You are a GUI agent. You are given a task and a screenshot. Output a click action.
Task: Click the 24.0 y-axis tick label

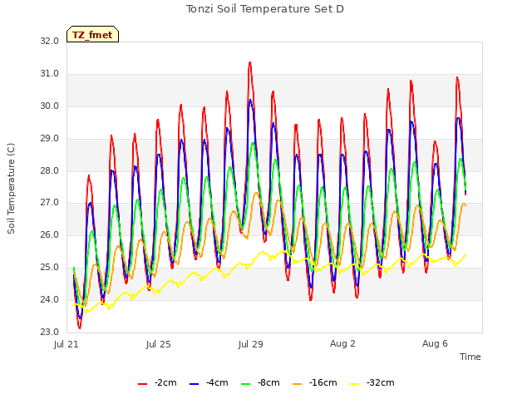coord(50,300)
